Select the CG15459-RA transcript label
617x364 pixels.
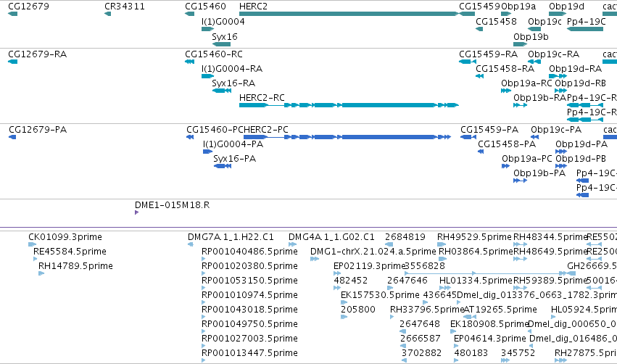(489, 54)
